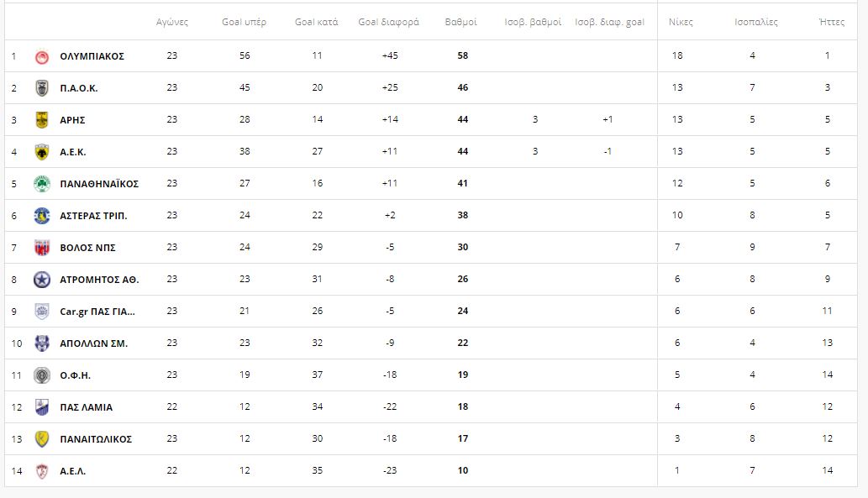Click the Α.Ε.Κ. eagle logo
Image resolution: width=868 pixels, height=498 pixels.
(x=42, y=152)
